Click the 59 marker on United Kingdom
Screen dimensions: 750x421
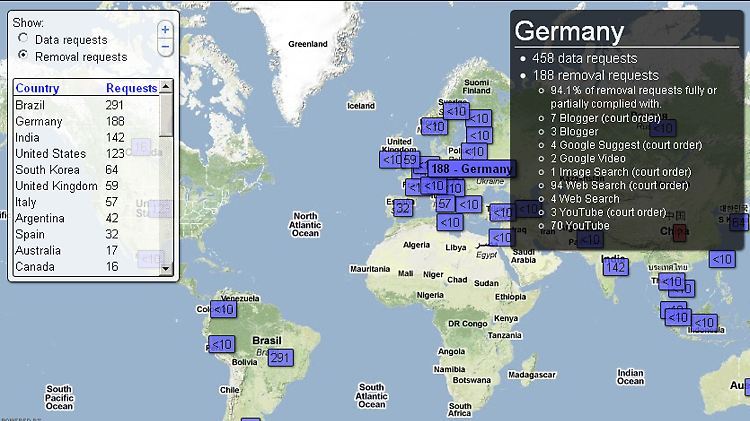tap(410, 160)
